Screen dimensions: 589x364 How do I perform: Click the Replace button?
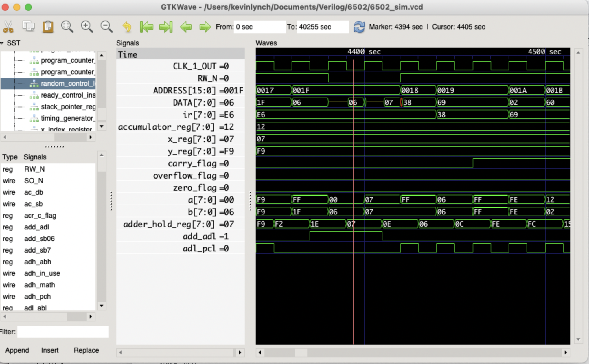[x=86, y=350]
